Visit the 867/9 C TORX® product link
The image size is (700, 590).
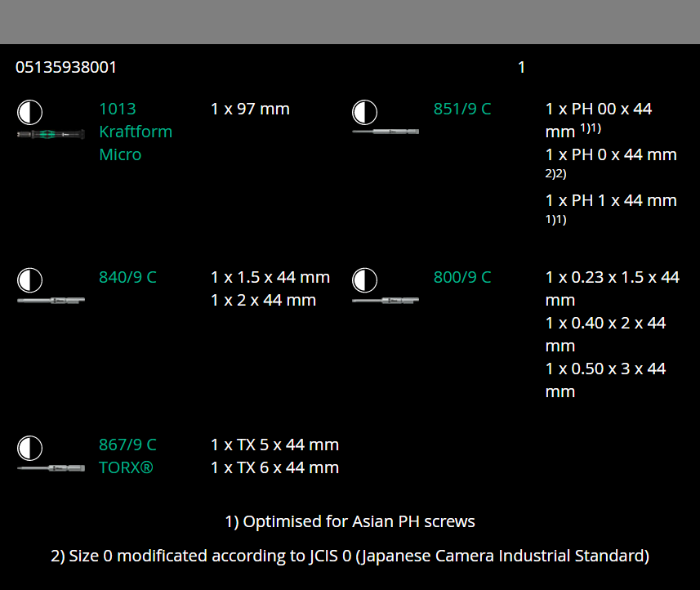tap(127, 456)
